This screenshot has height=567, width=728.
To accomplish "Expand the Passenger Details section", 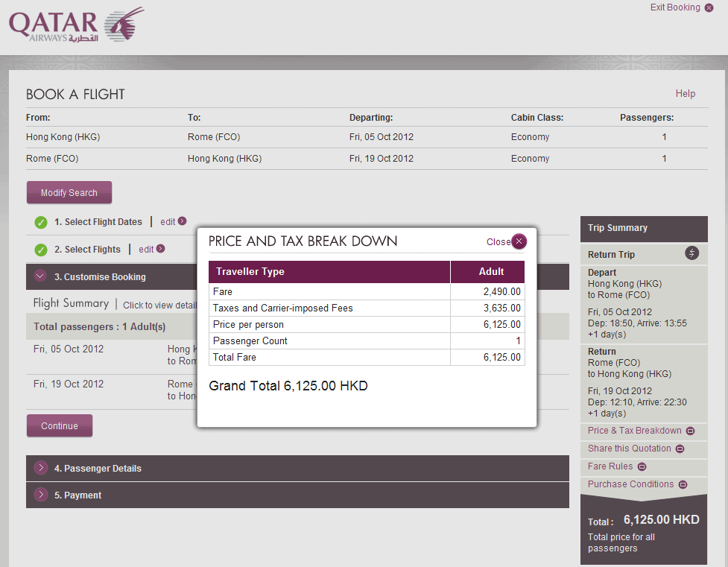I will coord(40,469).
